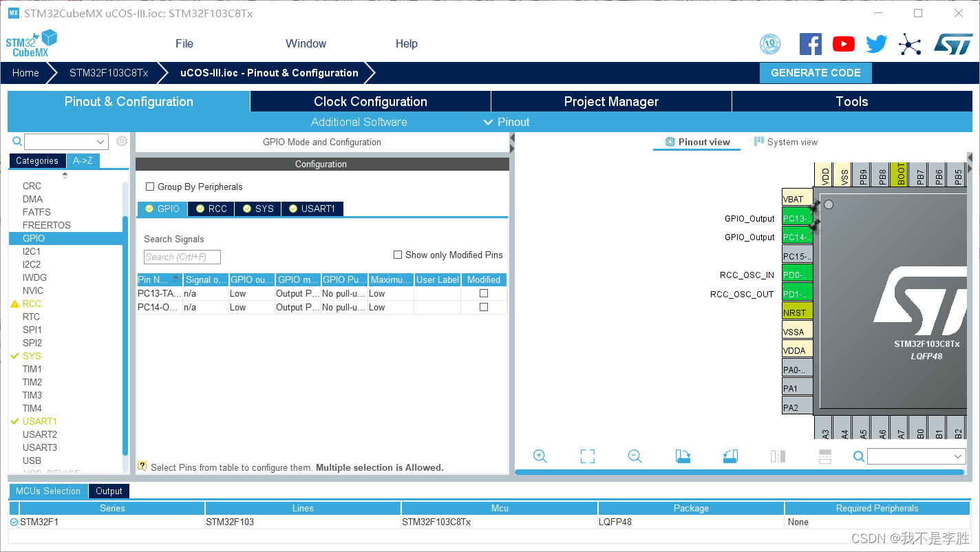
Task: Click the pinout view horizontal scrollbar
Action: (x=738, y=472)
